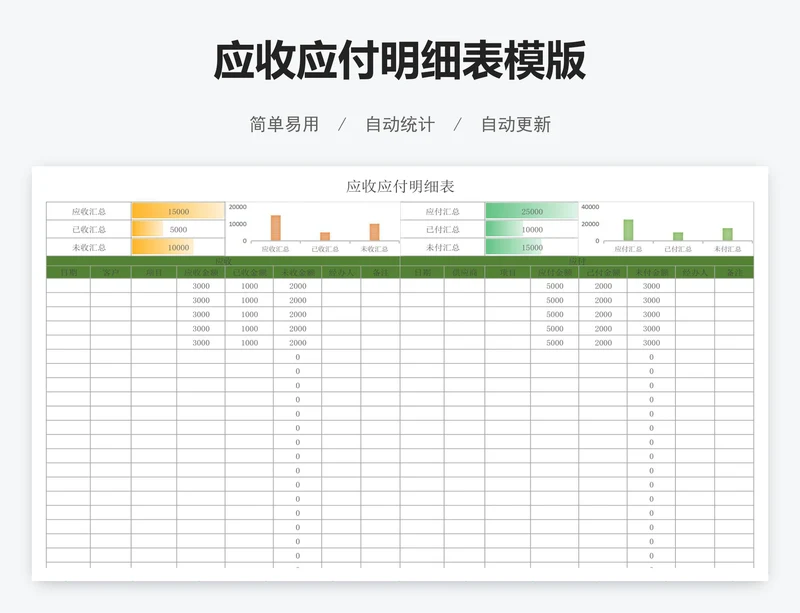Select the 已付汇总 label cell
This screenshot has height=613, width=800.
pyautogui.click(x=442, y=229)
